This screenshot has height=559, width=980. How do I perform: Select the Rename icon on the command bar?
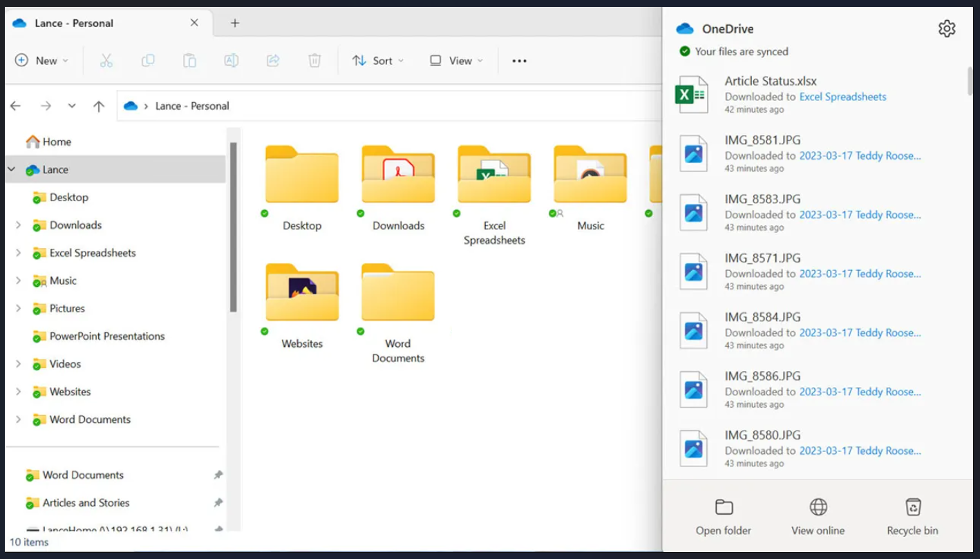coord(231,61)
